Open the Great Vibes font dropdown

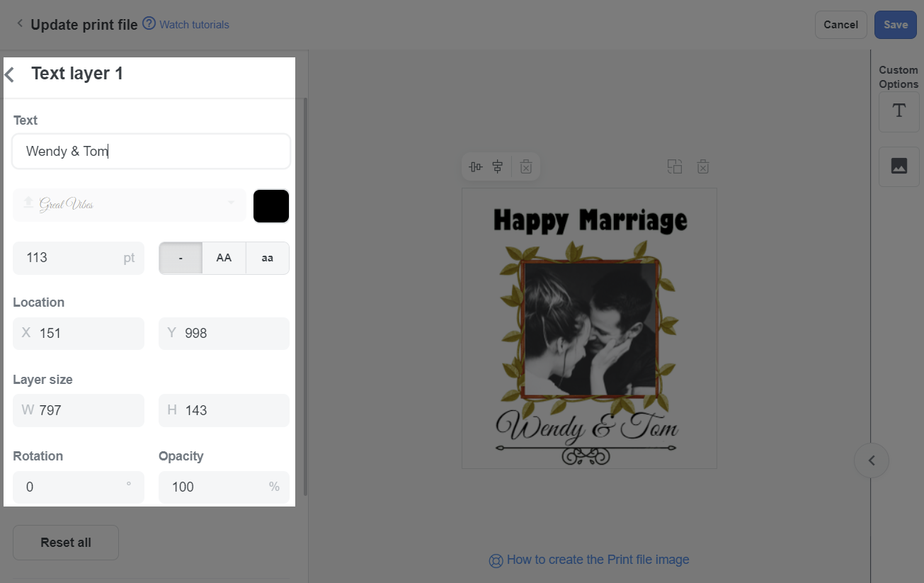click(130, 205)
